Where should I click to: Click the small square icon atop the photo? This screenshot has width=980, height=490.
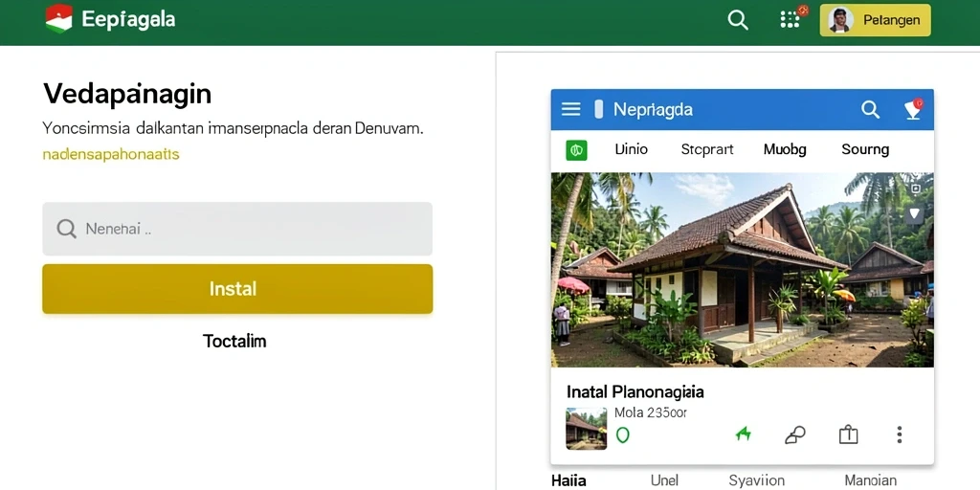click(x=916, y=189)
